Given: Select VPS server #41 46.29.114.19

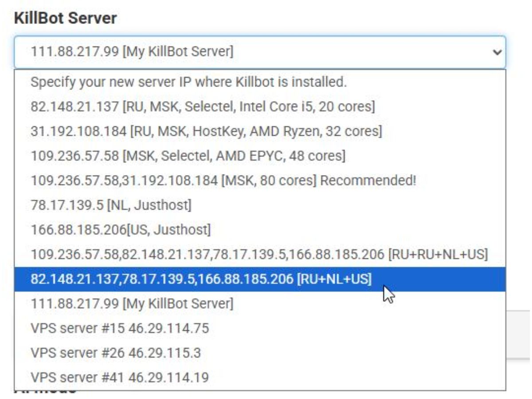Looking at the screenshot, I should pos(260,377).
